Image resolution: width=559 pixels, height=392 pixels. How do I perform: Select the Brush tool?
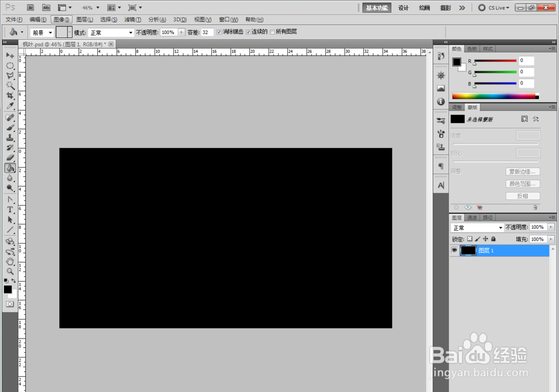point(10,127)
